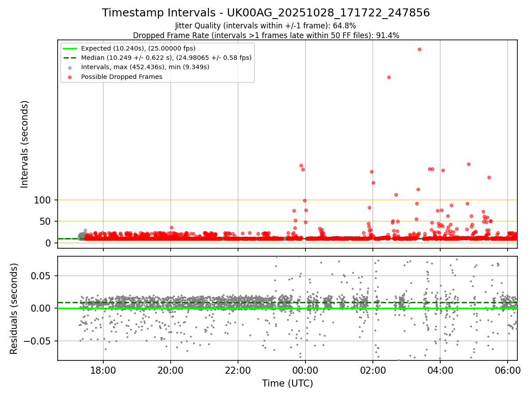Click the 20:00 x-axis tick label

click(x=171, y=370)
